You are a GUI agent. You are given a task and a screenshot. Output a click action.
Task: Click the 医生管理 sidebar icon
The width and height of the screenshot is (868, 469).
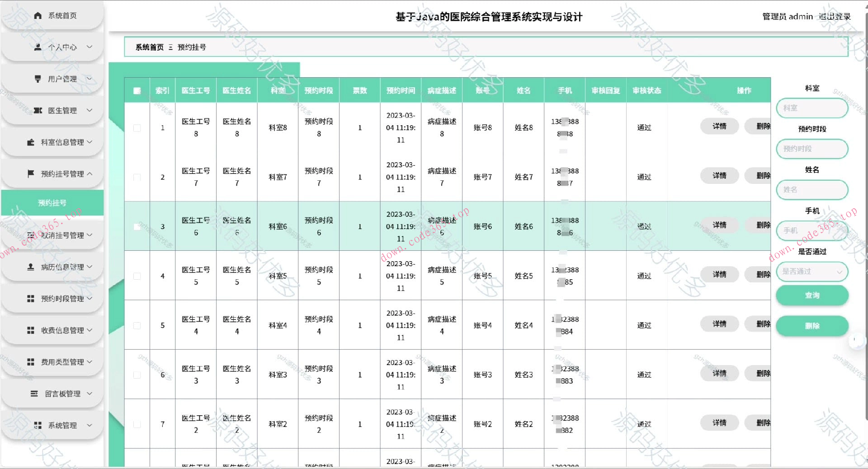[x=38, y=110]
